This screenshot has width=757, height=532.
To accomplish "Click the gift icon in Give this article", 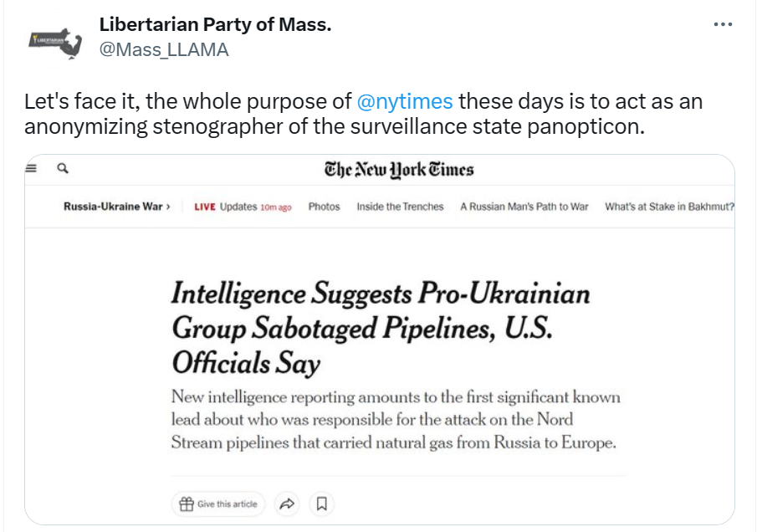I will click(186, 504).
